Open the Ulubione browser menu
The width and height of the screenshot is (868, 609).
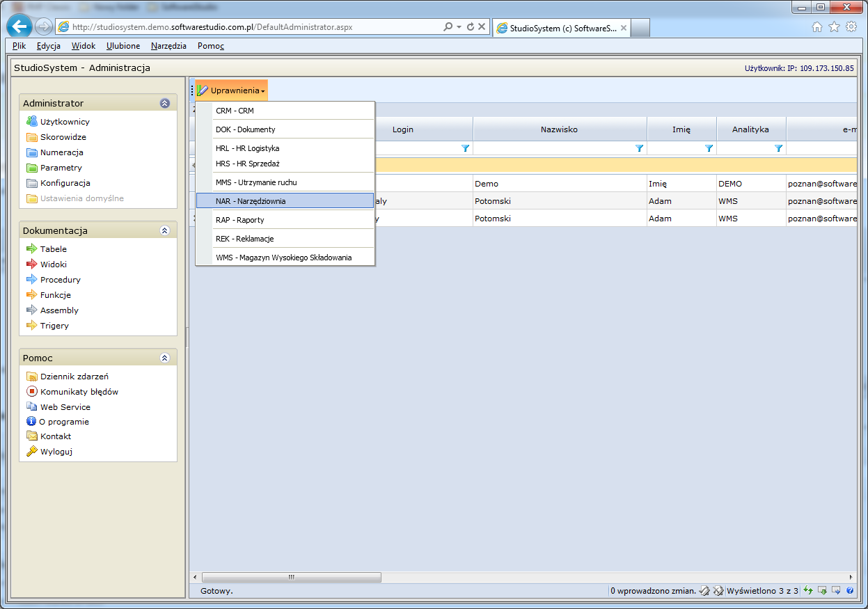(123, 46)
